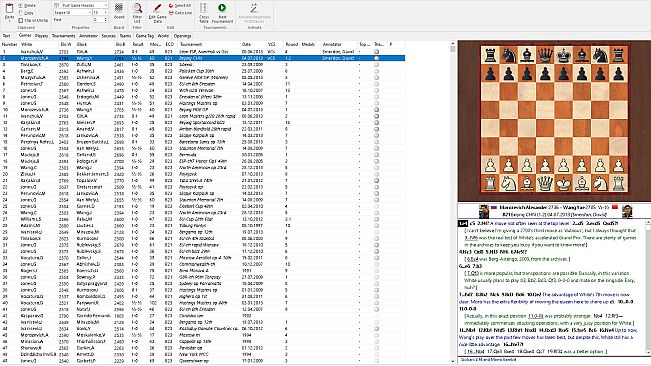Click the red flag beside Wang Yue
651x366 pixels.
615,207
